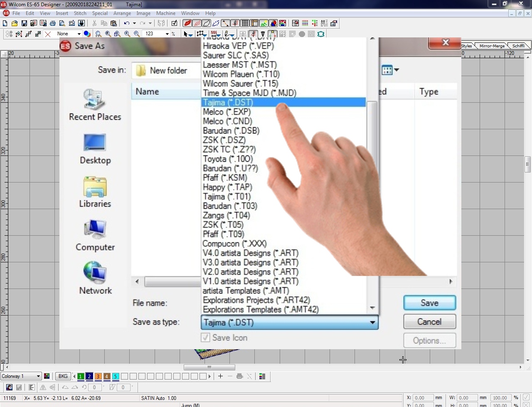532x407 pixels.
Task: Go to the Network location
Action: [x=95, y=278]
